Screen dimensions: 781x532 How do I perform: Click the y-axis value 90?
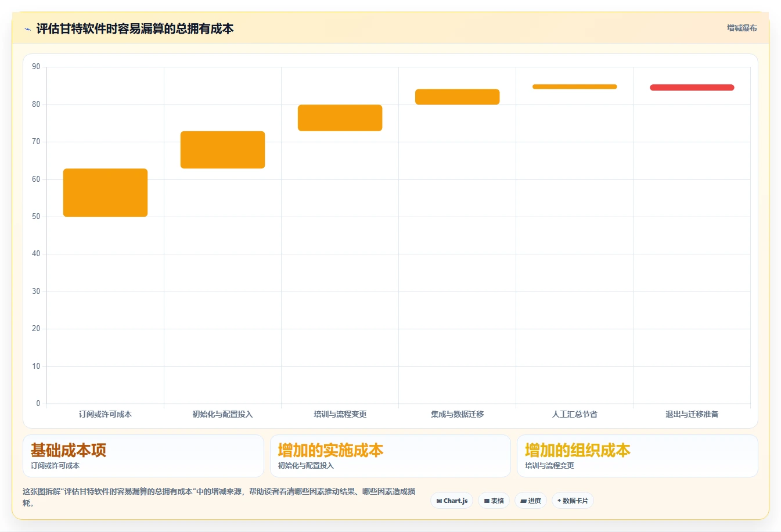36,67
